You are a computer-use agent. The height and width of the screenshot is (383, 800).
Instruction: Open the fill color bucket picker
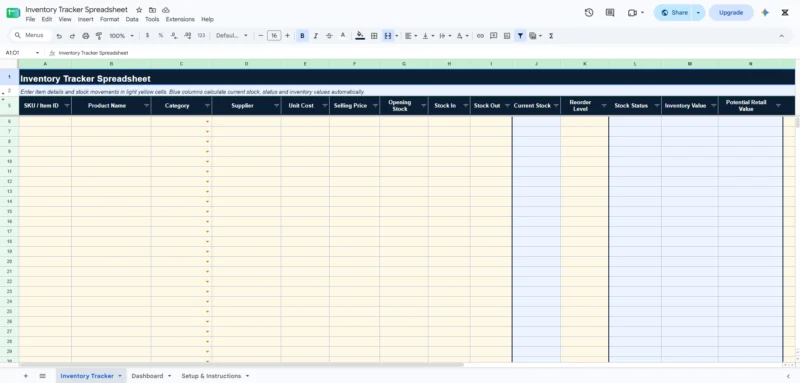[360, 36]
